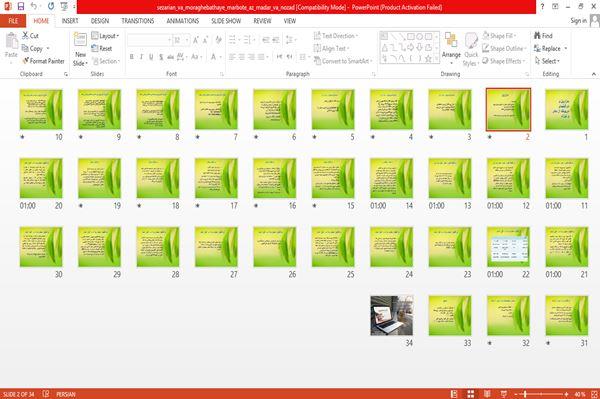Toggle Underline formatting
This screenshot has height=399, width=600.
(x=151, y=57)
